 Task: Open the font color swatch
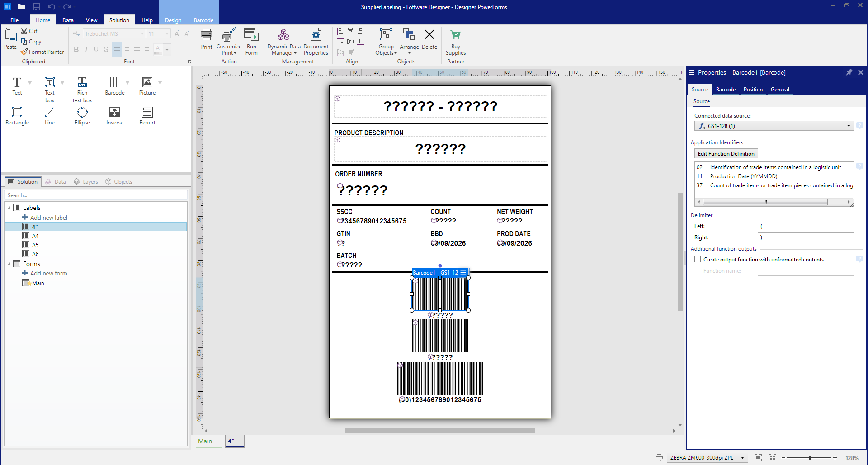(x=157, y=49)
